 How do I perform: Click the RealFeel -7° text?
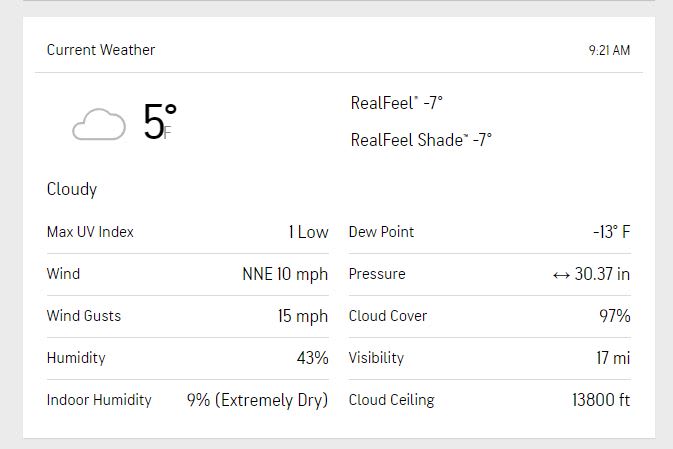tap(396, 103)
